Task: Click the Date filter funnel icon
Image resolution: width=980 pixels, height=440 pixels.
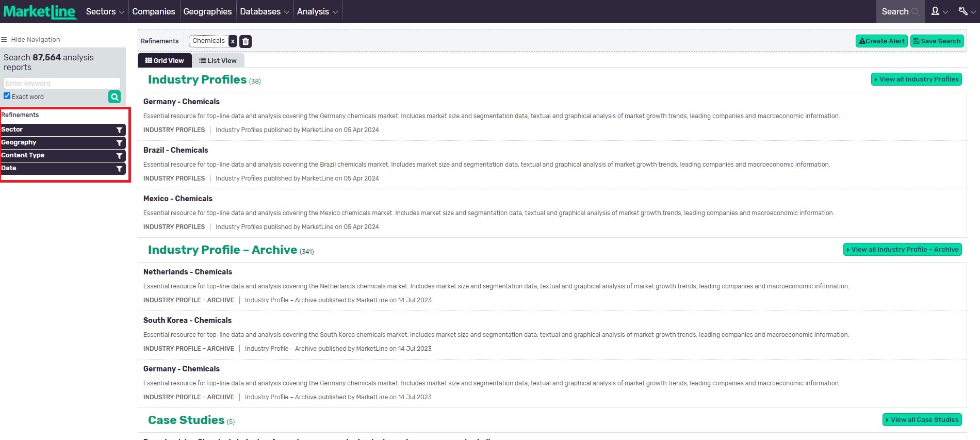Action: tap(119, 169)
